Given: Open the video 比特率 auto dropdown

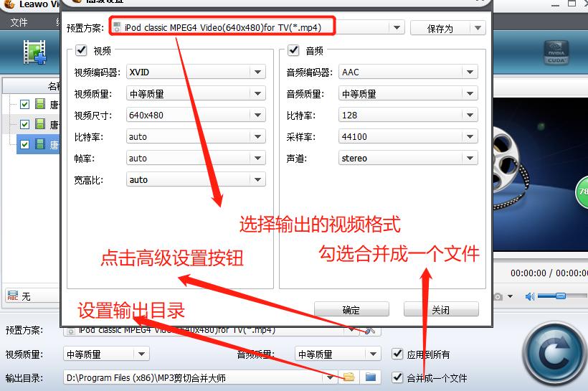Looking at the screenshot, I should (257, 136).
